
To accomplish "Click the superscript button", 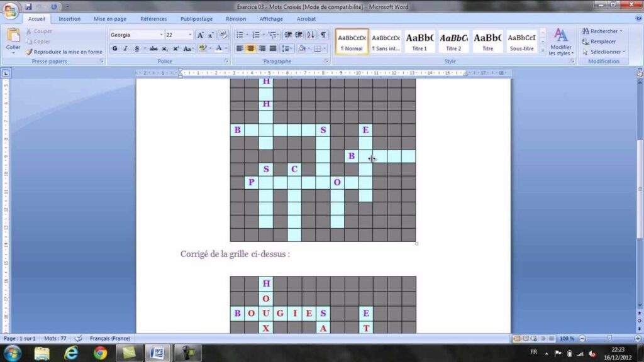I will (176, 48).
